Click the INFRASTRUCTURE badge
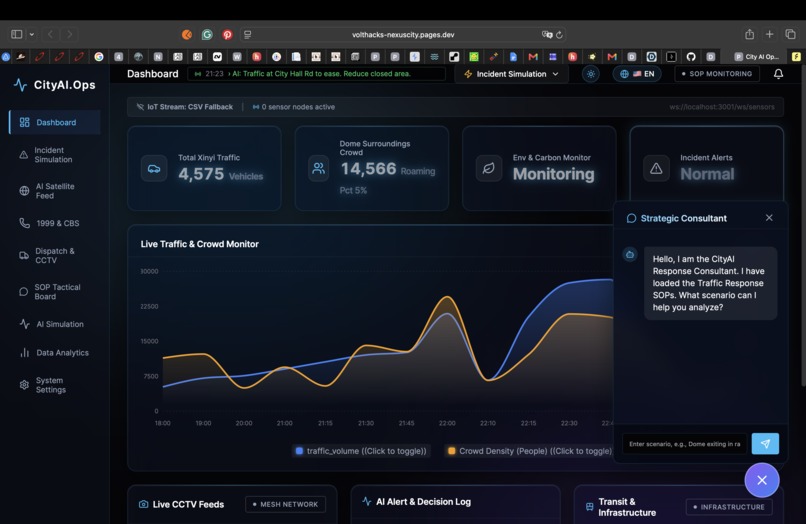The height and width of the screenshot is (524, 806). [729, 507]
